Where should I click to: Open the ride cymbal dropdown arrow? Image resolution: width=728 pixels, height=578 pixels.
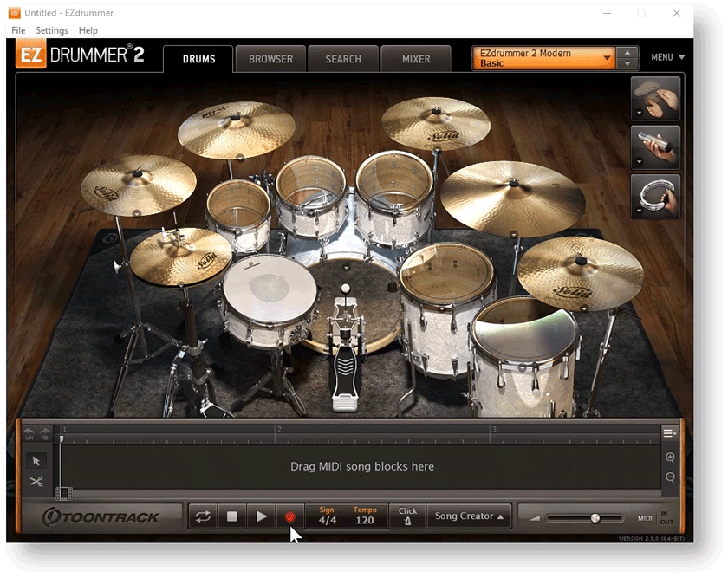pos(513,233)
